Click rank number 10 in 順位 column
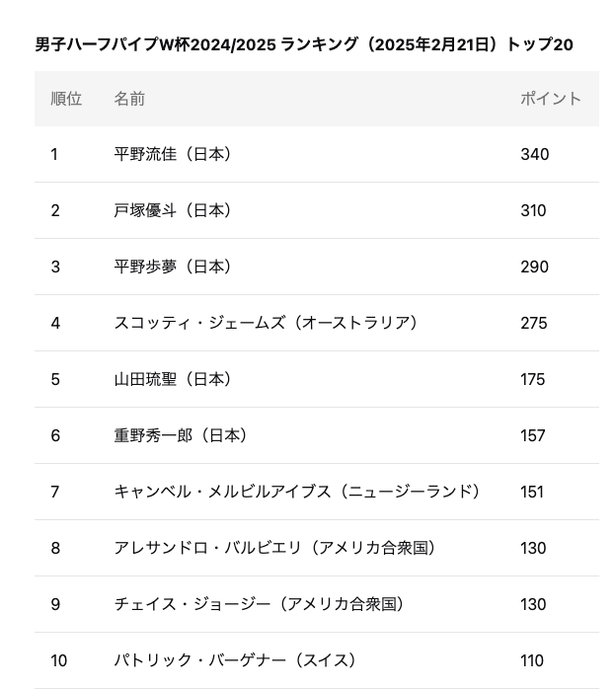This screenshot has height=689, width=616. coord(59,660)
